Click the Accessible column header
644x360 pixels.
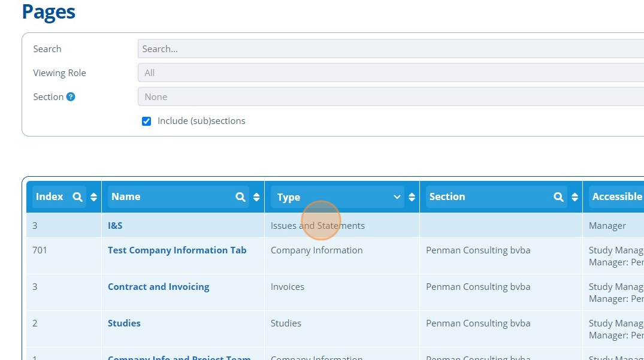click(x=617, y=196)
